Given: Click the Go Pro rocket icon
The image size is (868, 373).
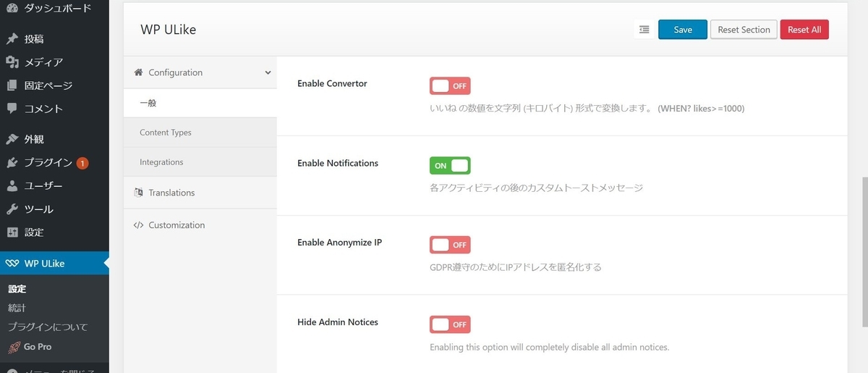Looking at the screenshot, I should coord(14,347).
